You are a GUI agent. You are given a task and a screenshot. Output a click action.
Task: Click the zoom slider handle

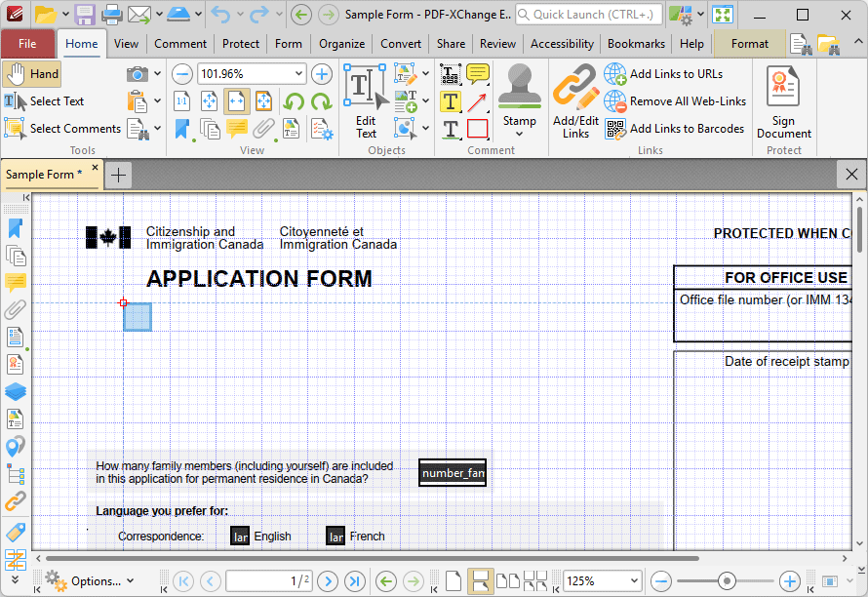(727, 581)
